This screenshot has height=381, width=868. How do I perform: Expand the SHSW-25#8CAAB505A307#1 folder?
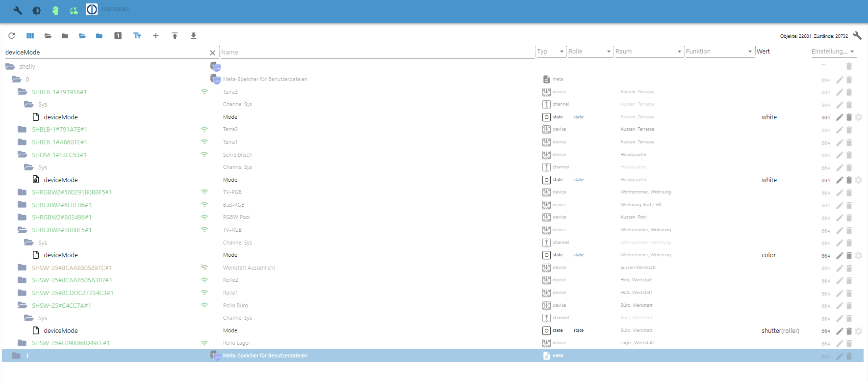tap(22, 280)
